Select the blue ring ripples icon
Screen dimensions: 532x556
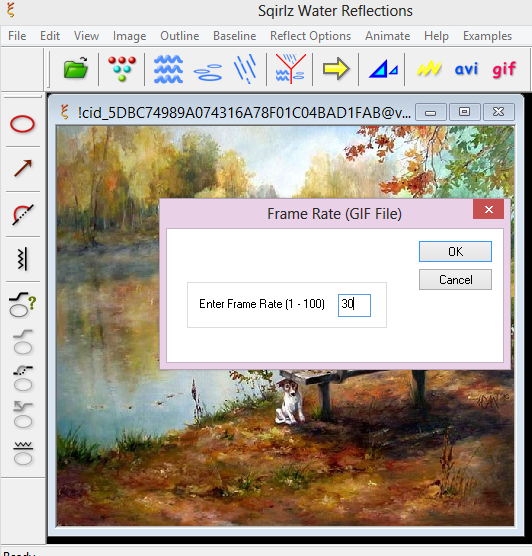(x=208, y=72)
